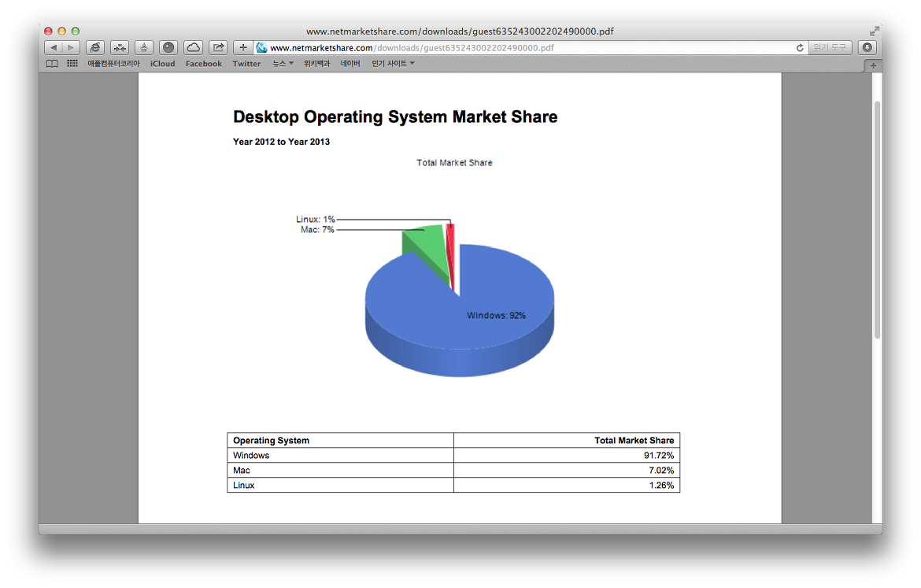Reload the page with the refresh arrow
The width and height of the screenshot is (921, 588).
pos(800,47)
